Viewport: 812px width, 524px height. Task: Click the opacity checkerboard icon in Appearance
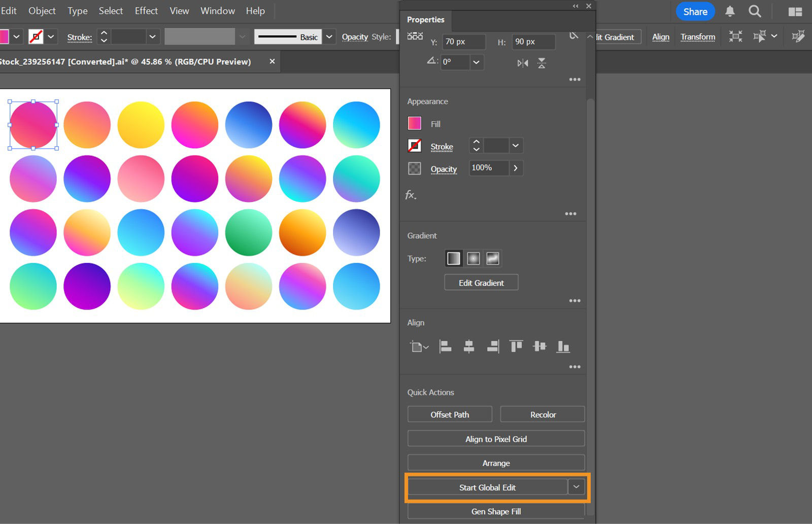pyautogui.click(x=415, y=168)
